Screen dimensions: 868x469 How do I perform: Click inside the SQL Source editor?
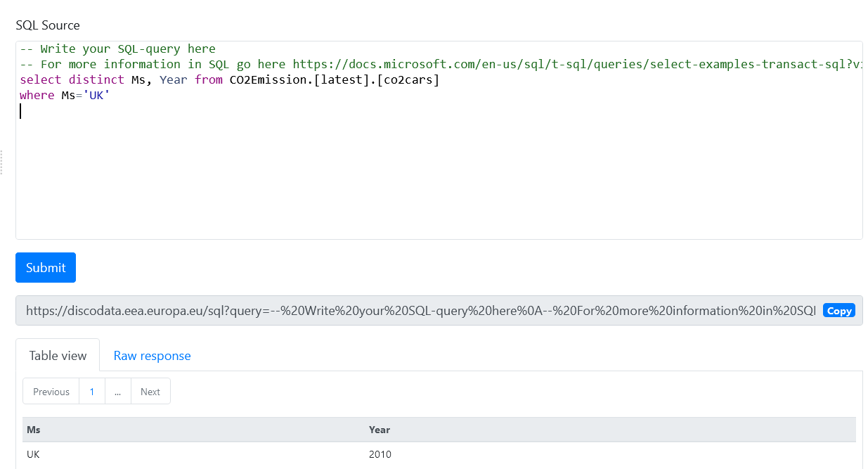click(439, 141)
